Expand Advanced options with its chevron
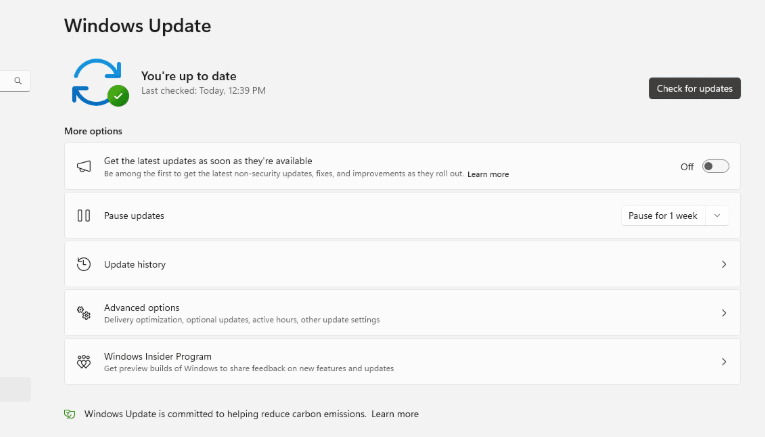Image resolution: width=765 pixels, height=437 pixels. pos(723,313)
